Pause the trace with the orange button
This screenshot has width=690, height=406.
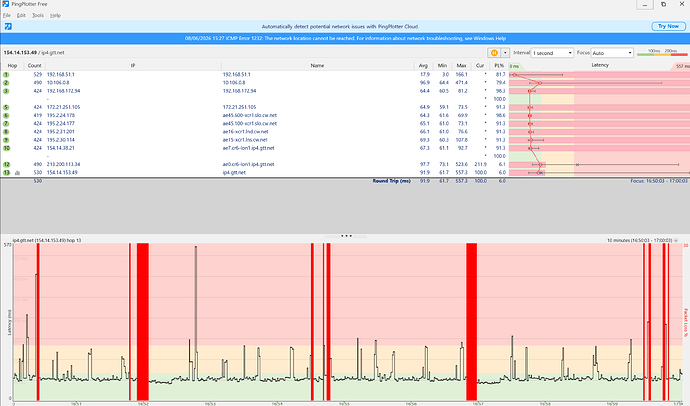(x=494, y=53)
